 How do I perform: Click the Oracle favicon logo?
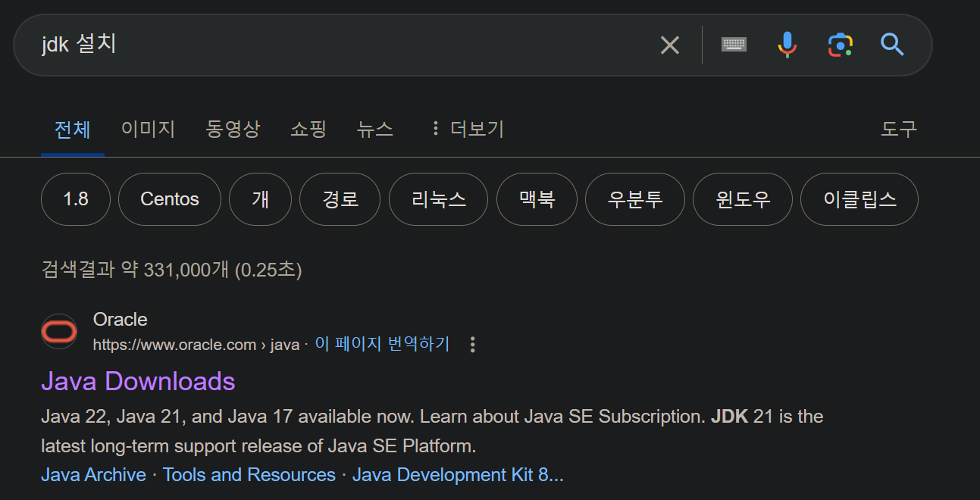tap(59, 332)
